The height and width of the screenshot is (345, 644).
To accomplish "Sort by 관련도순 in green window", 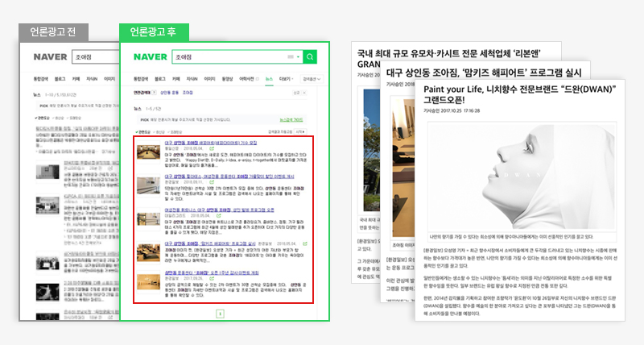I will tap(143, 132).
